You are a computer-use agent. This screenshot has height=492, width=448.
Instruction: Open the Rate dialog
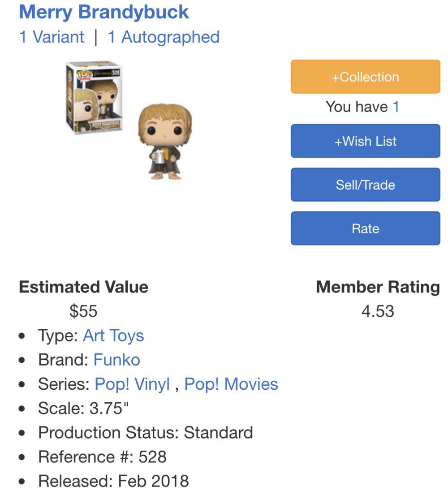point(365,228)
